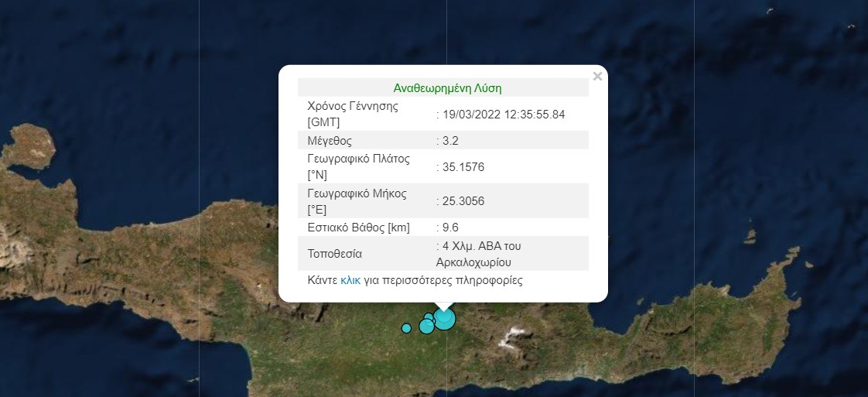Select the longitude value '25.3056'
The height and width of the screenshot is (397, 868).
point(463,201)
